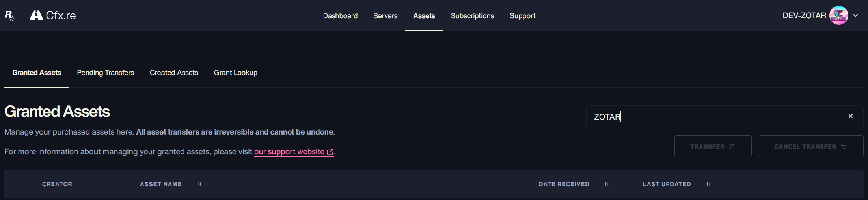This screenshot has height=200, width=868.
Task: Click the Cfx.re logo
Action: 53,15
